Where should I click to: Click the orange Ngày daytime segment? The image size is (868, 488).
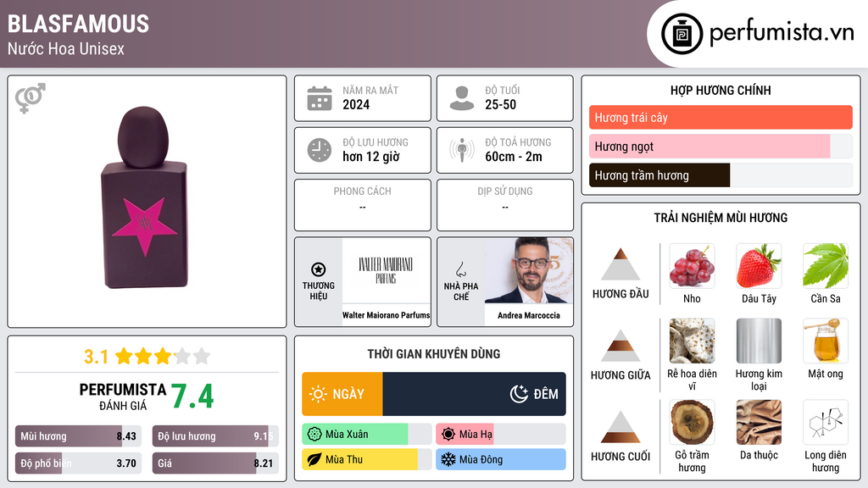[342, 394]
